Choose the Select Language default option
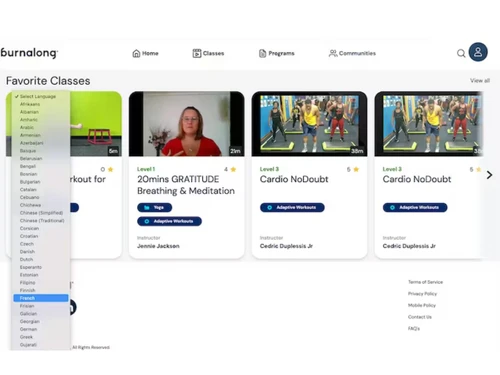Screen dimensions: 500x375 click(41, 96)
